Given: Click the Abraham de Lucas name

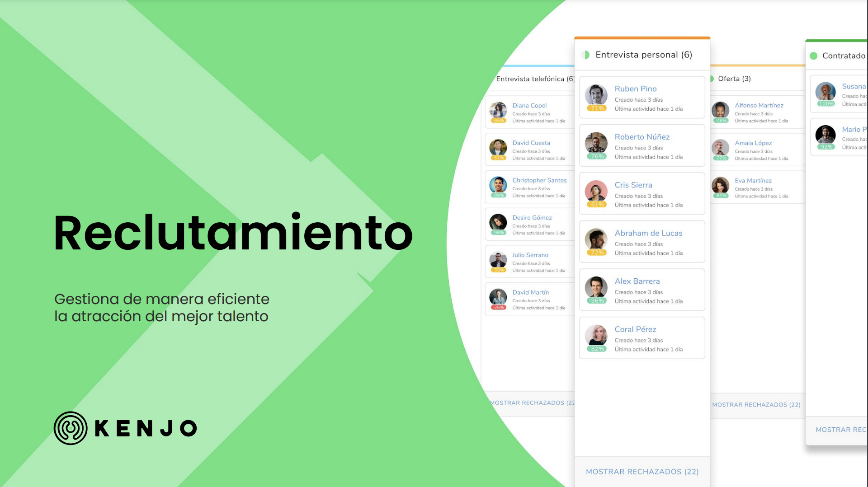Looking at the screenshot, I should coord(648,233).
